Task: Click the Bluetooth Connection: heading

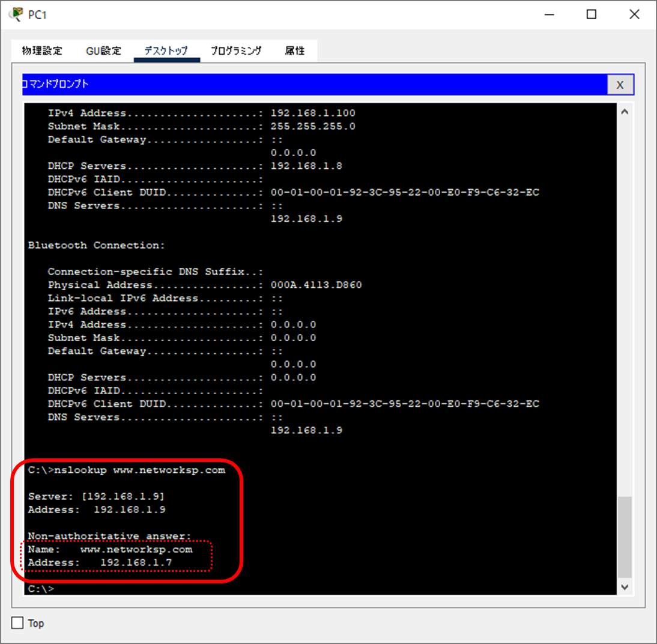Action: point(96,245)
